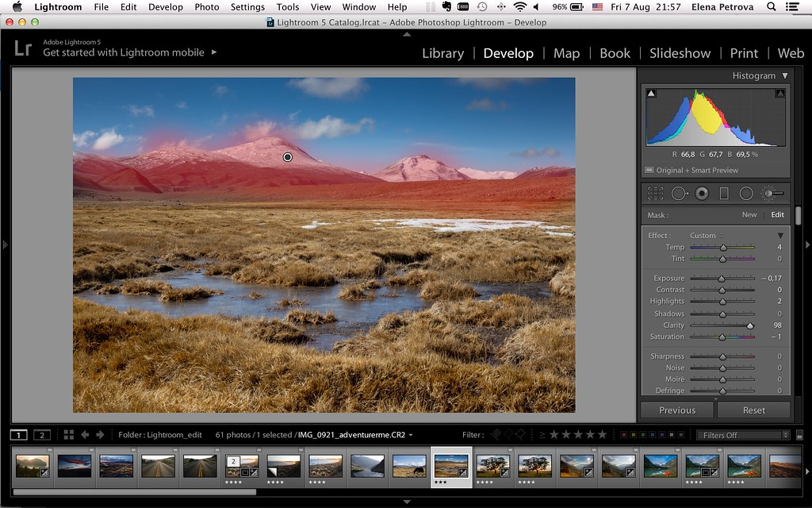812x508 pixels.
Task: Open grid view from filmstrip bar
Action: [69, 434]
